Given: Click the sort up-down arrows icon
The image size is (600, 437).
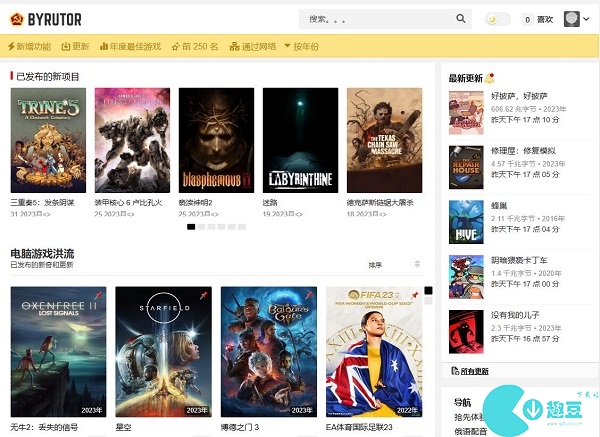Looking at the screenshot, I should coord(417,264).
